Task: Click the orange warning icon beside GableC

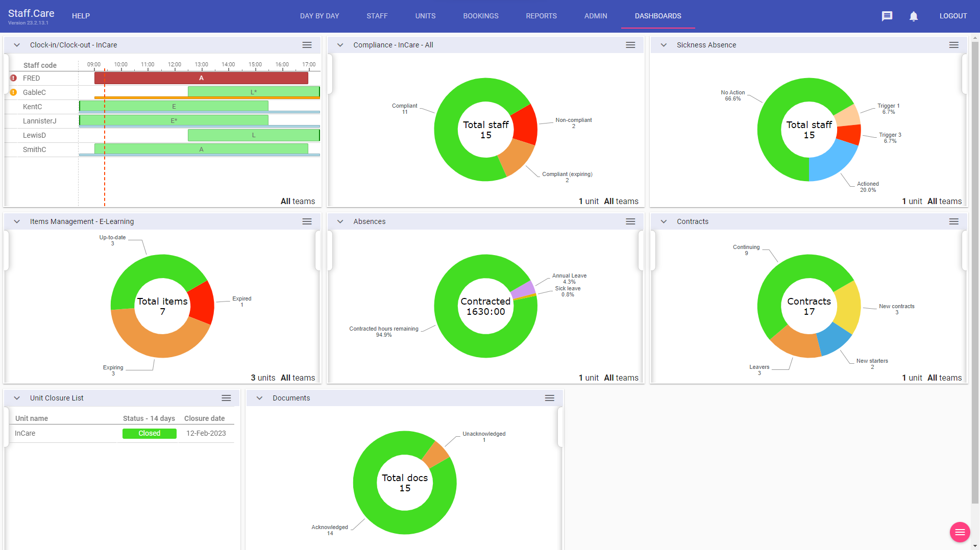Action: [x=13, y=92]
